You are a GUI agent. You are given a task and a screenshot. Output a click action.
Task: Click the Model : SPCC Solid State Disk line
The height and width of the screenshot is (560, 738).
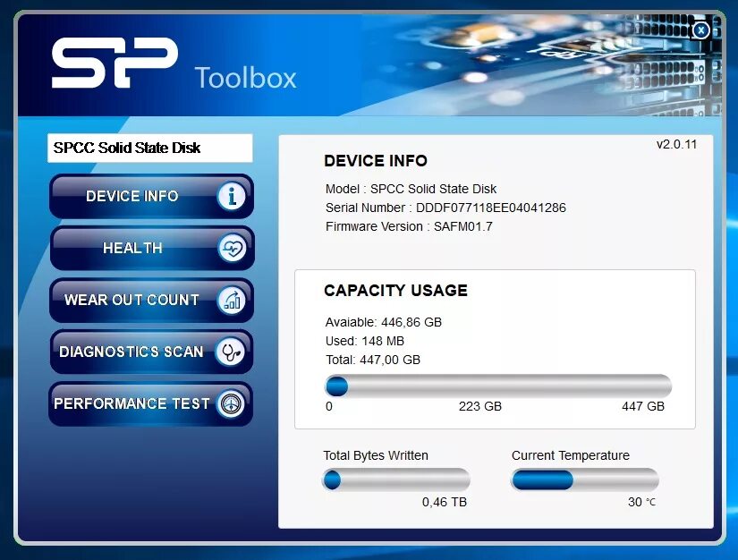411,189
